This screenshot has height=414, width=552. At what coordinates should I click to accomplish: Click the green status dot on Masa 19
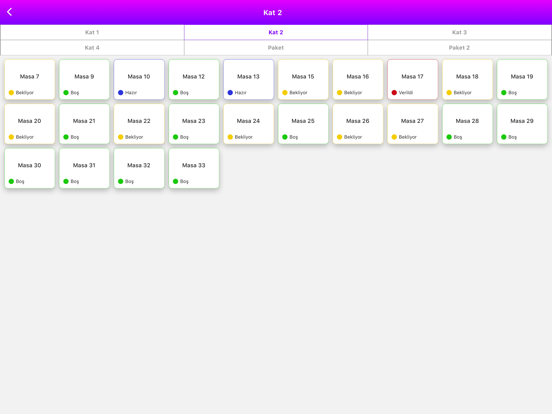pos(504,93)
